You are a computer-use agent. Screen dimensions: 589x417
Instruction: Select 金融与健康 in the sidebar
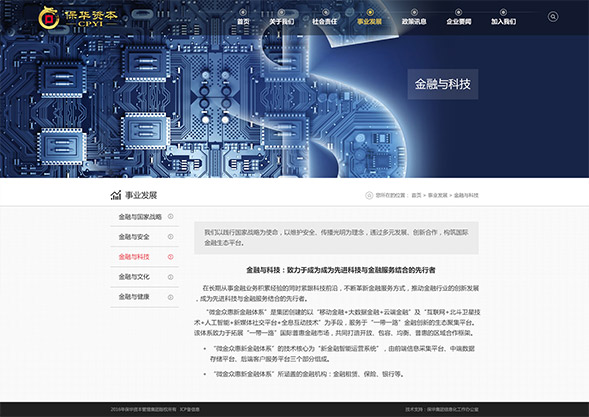tap(134, 297)
